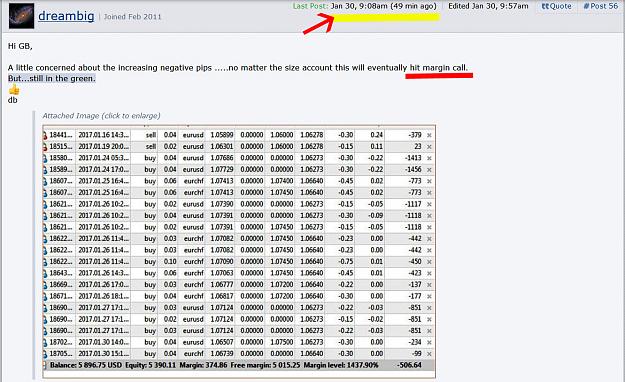
Task: Select the open price 1.06301 cell
Action: point(222,147)
